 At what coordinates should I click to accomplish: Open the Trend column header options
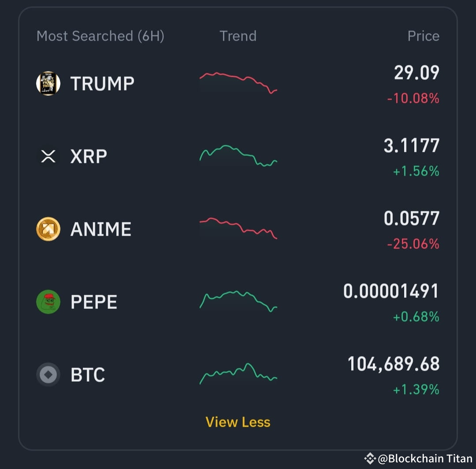238,36
